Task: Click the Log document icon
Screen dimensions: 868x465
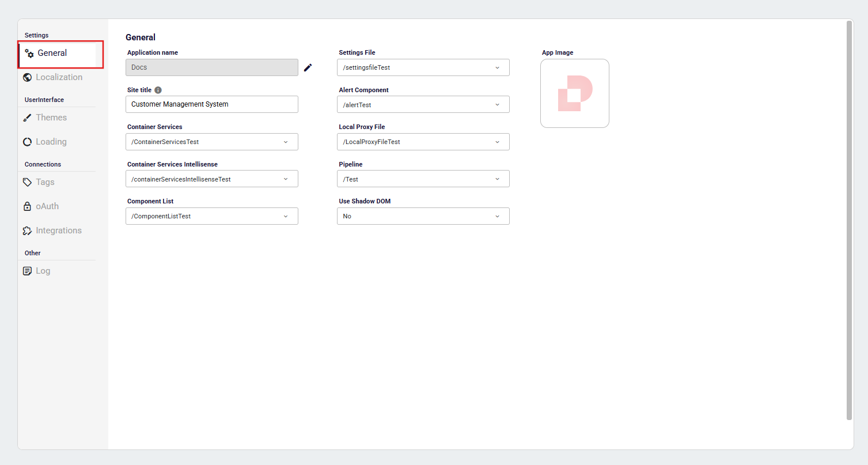Action: [27, 271]
